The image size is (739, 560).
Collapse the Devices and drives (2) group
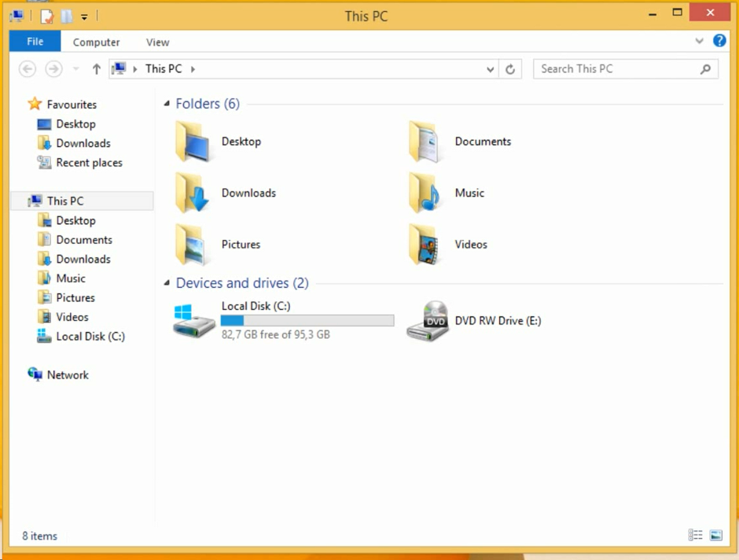(167, 283)
